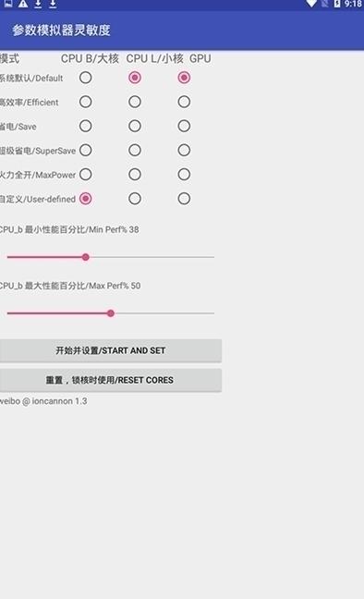Screen dimensions: 364x599
Task: Click the weibo @ ioncannon 1.3 text
Action: pyautogui.click(x=43, y=401)
